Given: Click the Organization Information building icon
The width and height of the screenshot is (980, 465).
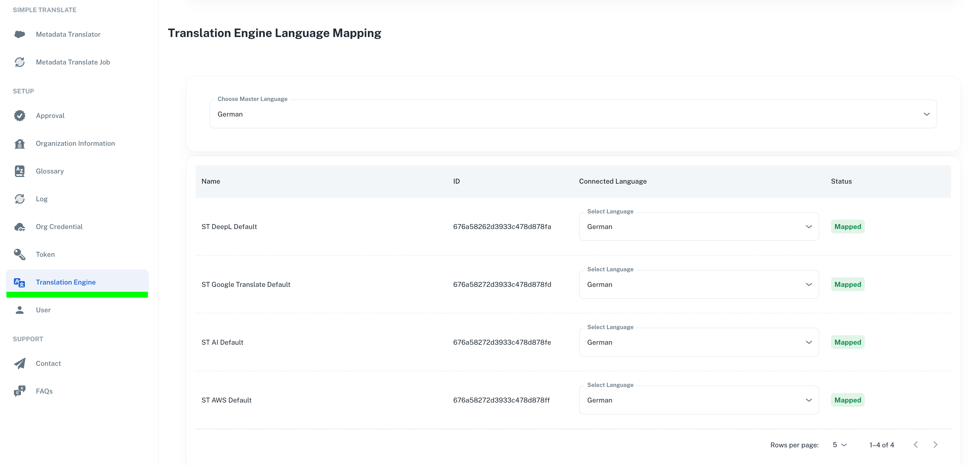Looking at the screenshot, I should 19,143.
